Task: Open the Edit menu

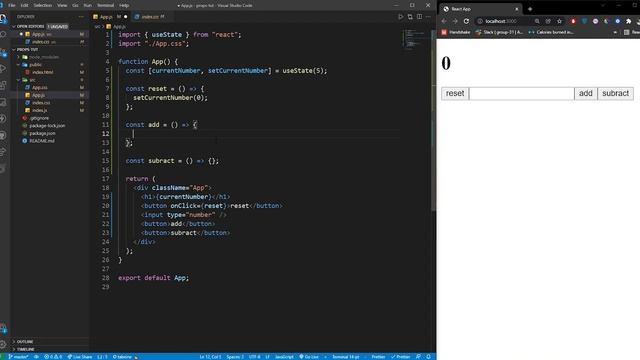Action: coord(24,5)
